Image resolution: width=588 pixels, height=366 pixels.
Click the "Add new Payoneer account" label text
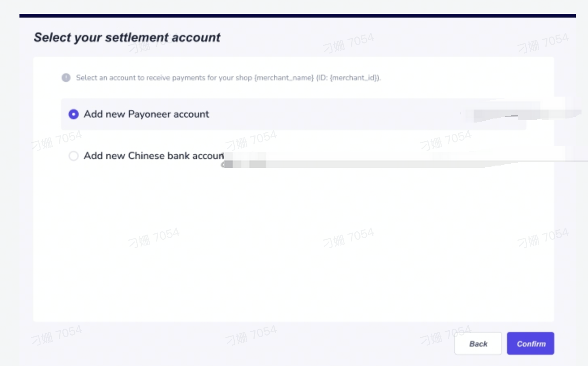(x=146, y=114)
